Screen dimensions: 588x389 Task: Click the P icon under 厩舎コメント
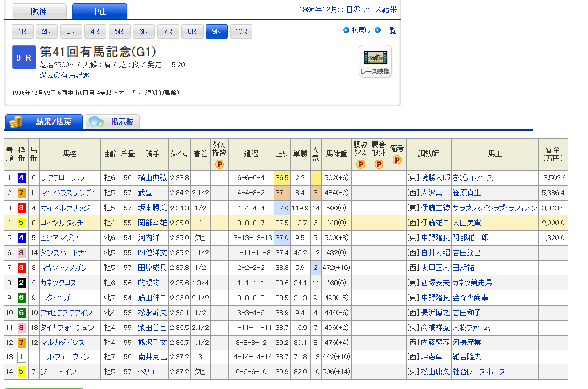(x=379, y=164)
